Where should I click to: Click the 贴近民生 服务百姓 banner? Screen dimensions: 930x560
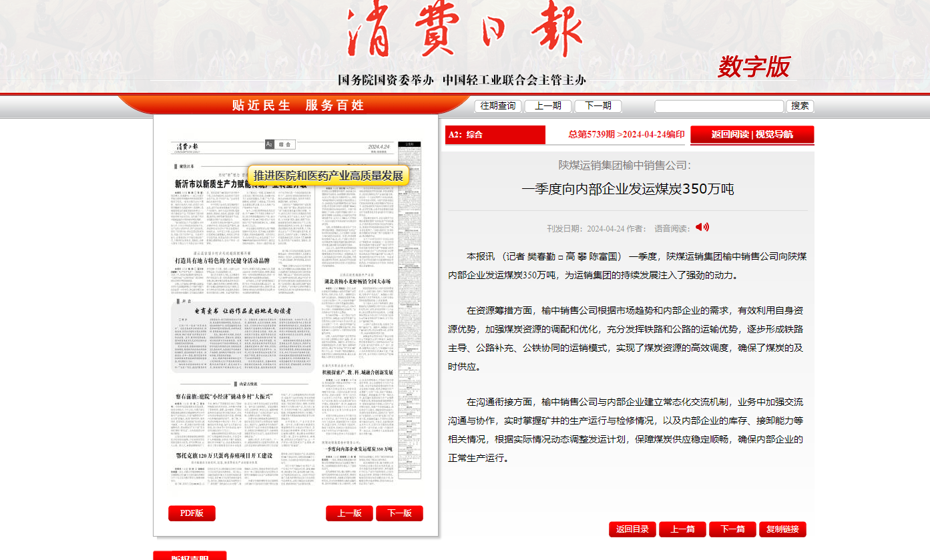[298, 105]
